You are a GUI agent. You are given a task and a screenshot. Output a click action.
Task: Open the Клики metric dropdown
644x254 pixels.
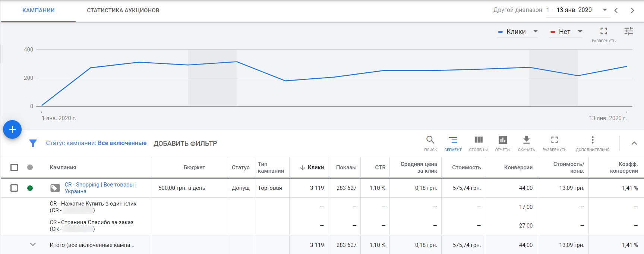518,32
